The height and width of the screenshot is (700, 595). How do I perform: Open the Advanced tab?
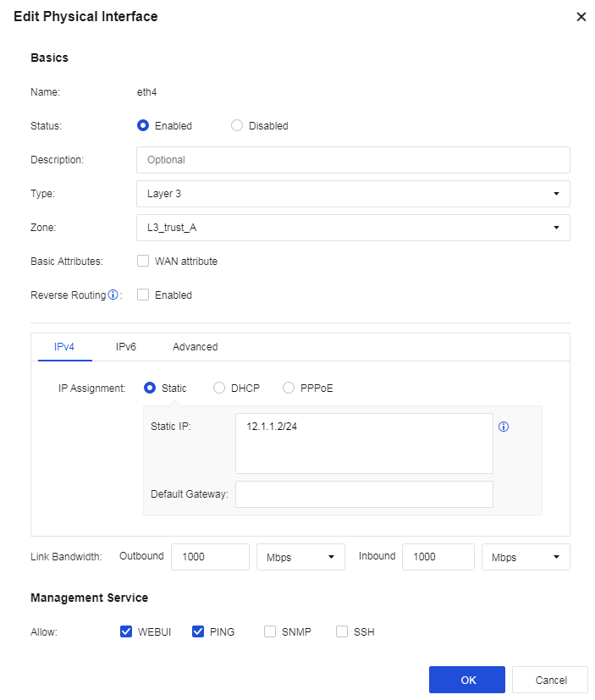[x=195, y=347]
